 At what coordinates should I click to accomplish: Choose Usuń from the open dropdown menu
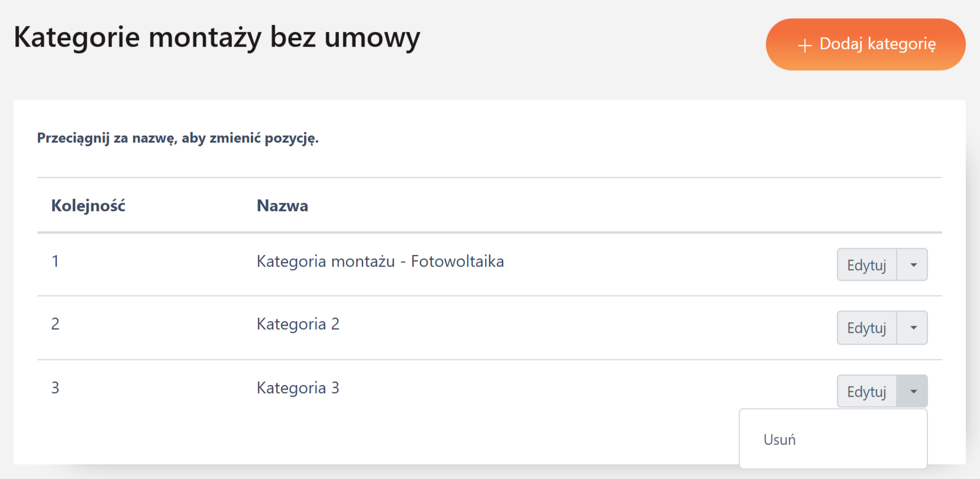(780, 440)
